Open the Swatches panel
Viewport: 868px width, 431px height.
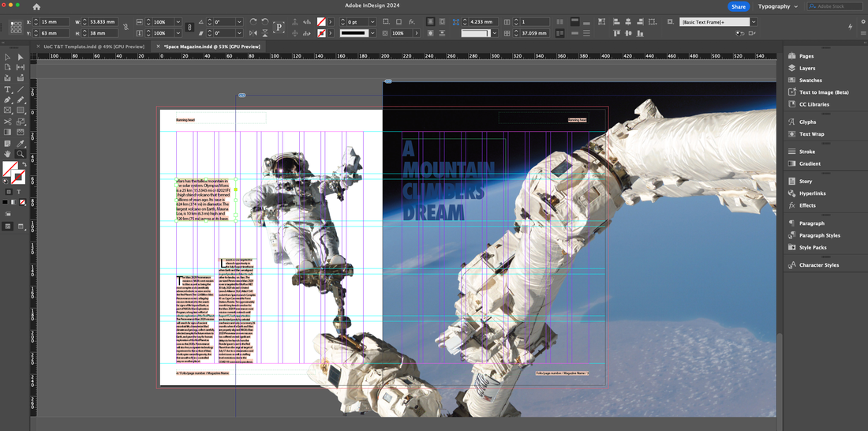point(810,81)
